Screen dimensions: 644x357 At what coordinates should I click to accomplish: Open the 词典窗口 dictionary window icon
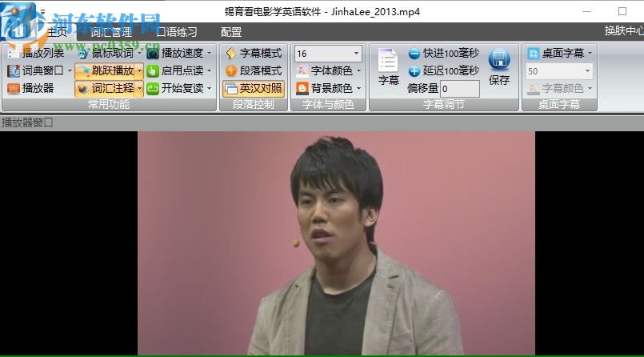(13, 71)
